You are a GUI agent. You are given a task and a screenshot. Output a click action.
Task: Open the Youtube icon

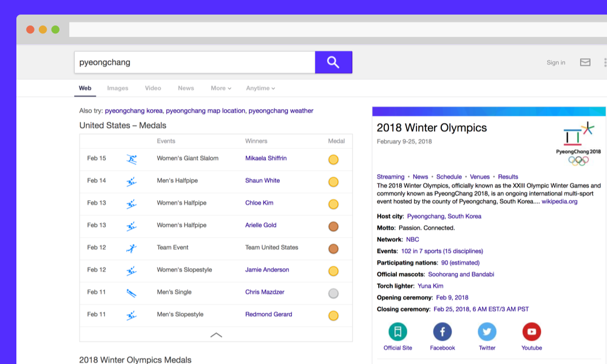point(532,331)
